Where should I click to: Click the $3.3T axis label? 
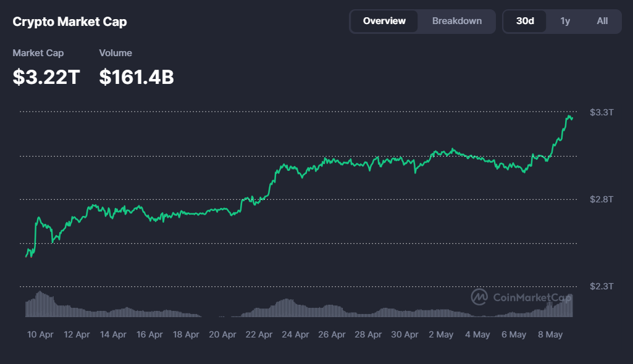tap(601, 112)
